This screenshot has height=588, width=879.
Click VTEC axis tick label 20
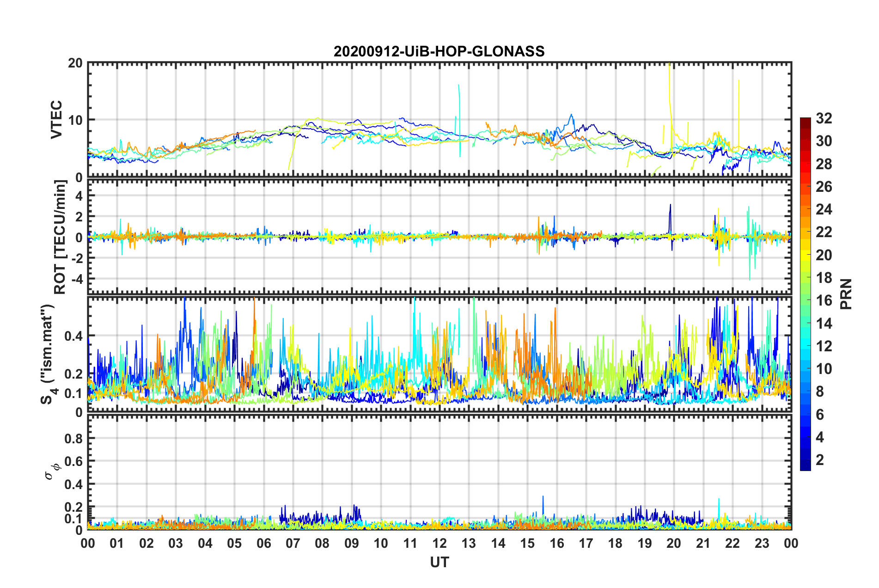(x=75, y=63)
